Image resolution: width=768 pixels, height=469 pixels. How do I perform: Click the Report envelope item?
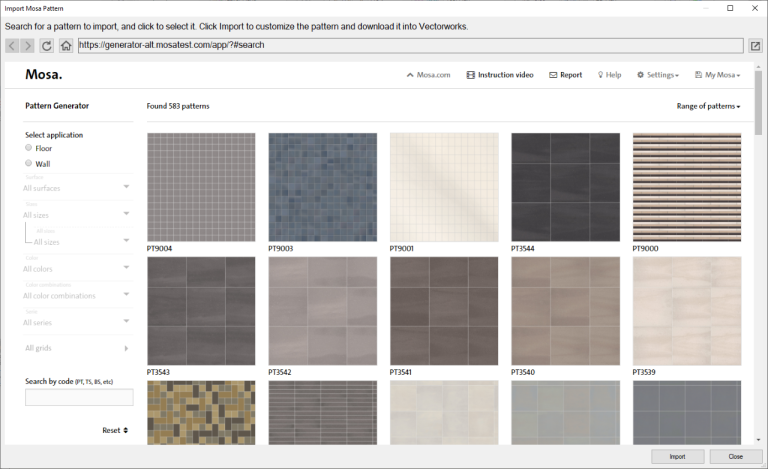point(565,75)
